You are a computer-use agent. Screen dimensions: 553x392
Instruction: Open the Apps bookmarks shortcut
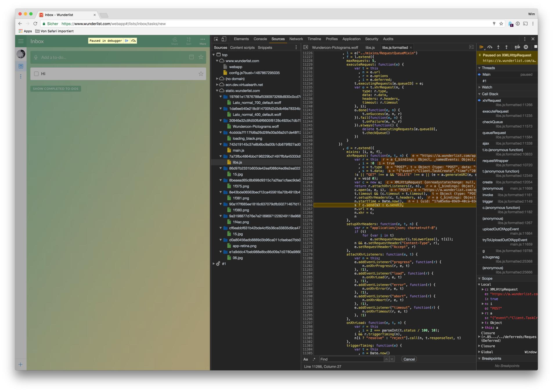click(x=25, y=31)
